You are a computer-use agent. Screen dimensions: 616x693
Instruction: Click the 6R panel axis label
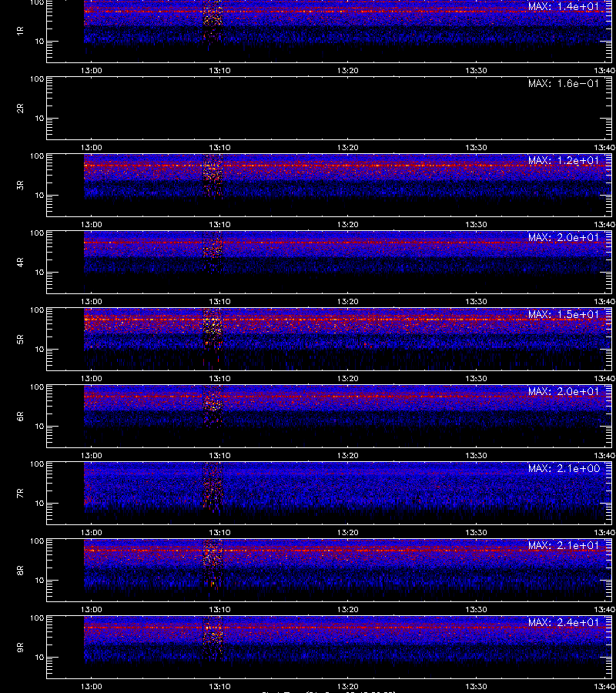(20, 416)
